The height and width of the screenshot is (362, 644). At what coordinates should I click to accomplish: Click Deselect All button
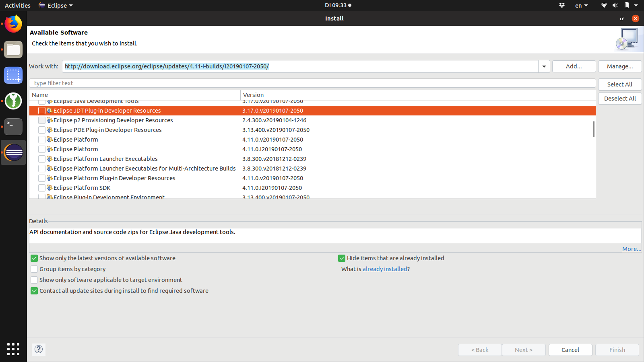(620, 99)
